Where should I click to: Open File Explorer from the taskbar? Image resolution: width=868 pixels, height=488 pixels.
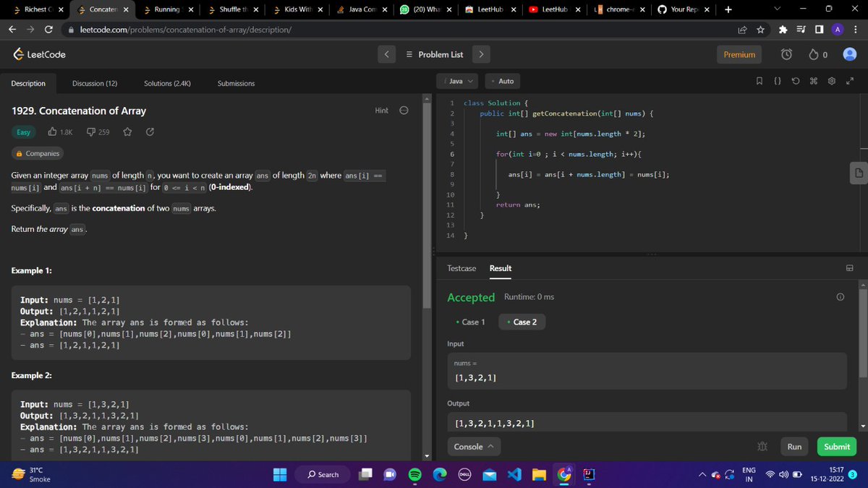[539, 474]
